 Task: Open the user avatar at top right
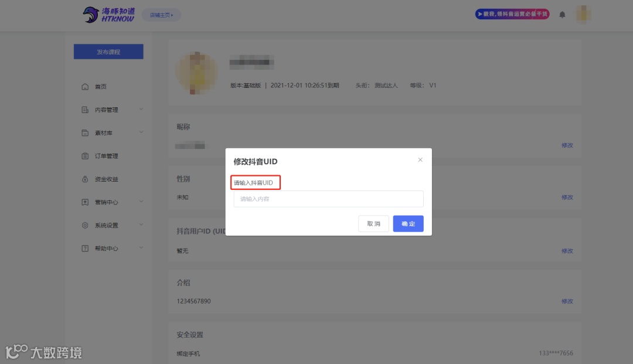[x=583, y=15]
